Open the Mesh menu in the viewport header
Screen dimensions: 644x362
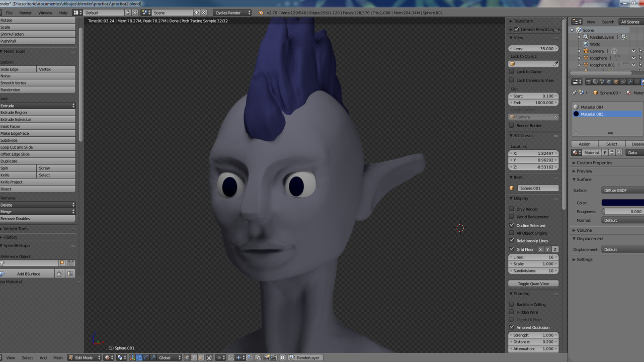click(x=58, y=357)
